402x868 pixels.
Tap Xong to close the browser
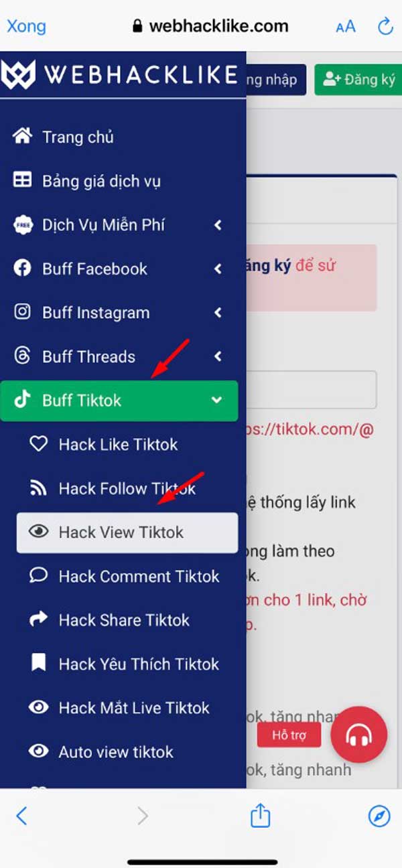pyautogui.click(x=26, y=27)
